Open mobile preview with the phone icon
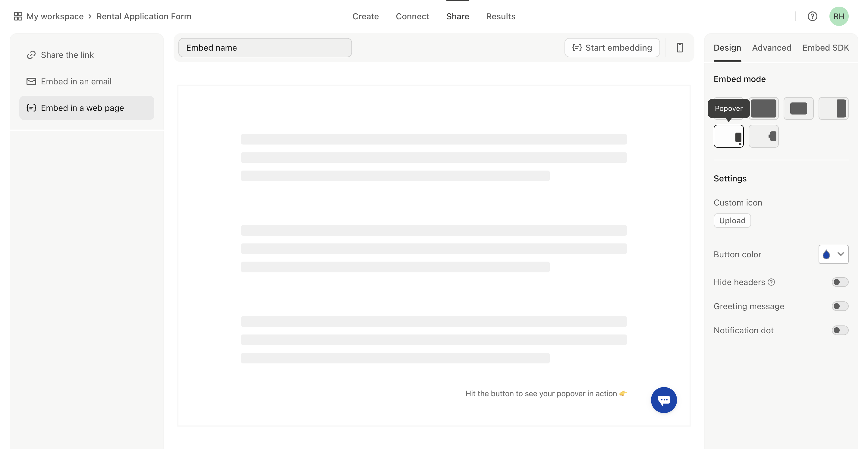Image resolution: width=868 pixels, height=449 pixels. [x=680, y=48]
